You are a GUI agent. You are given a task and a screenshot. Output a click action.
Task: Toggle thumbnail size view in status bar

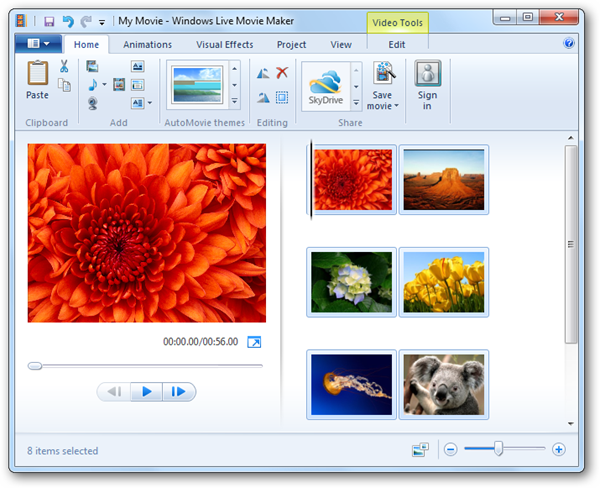(419, 450)
